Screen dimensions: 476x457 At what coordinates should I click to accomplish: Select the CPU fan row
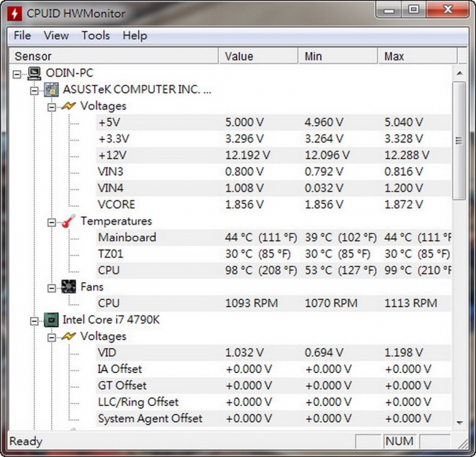pyautogui.click(x=274, y=303)
